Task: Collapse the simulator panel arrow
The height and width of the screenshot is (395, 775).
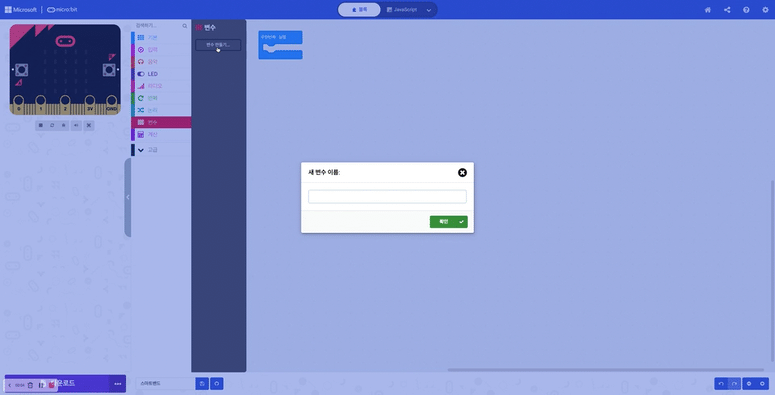Action: tap(128, 197)
